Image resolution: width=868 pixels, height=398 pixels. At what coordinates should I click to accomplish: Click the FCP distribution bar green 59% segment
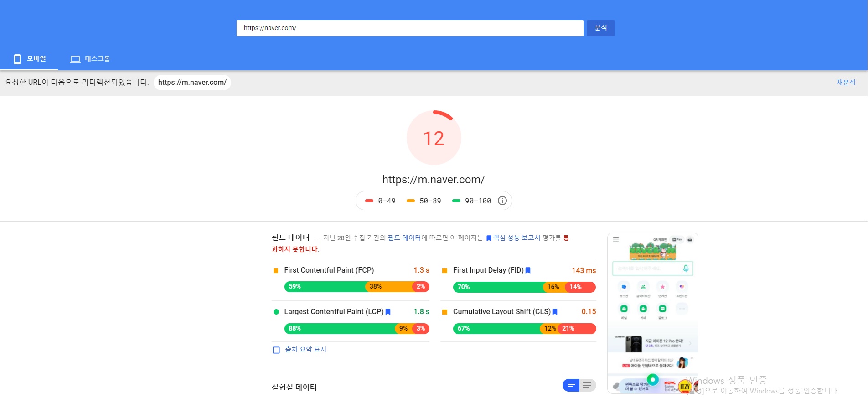pyautogui.click(x=325, y=287)
